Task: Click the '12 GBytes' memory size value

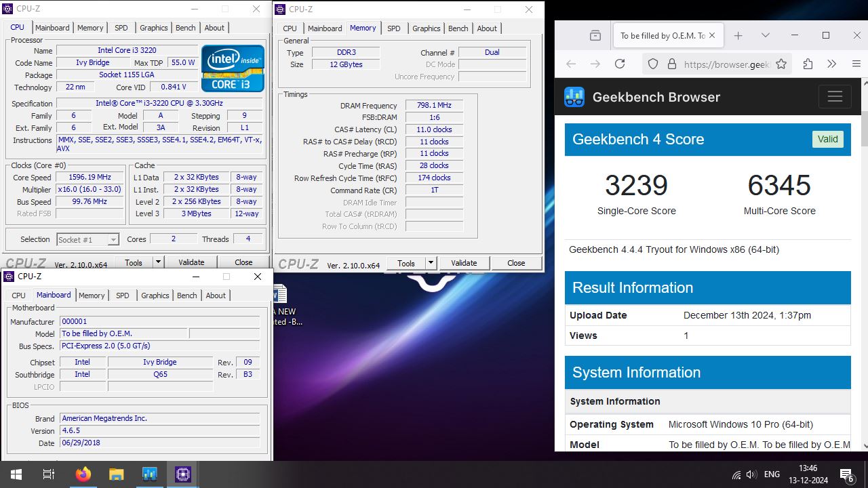Action: pyautogui.click(x=346, y=65)
